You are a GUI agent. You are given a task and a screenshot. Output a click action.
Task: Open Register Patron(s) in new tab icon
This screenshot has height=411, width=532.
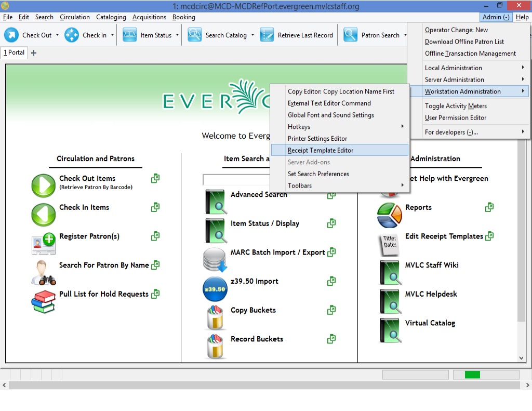[x=155, y=236]
